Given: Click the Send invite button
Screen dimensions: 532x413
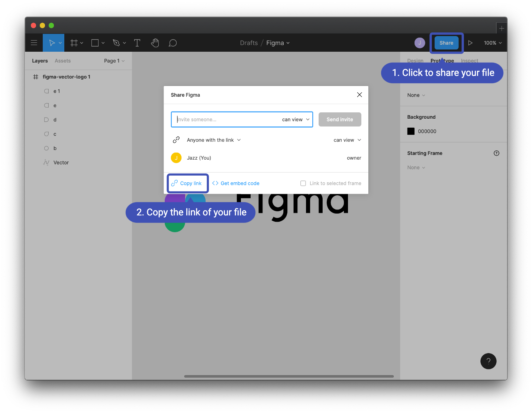Looking at the screenshot, I should click(x=340, y=119).
